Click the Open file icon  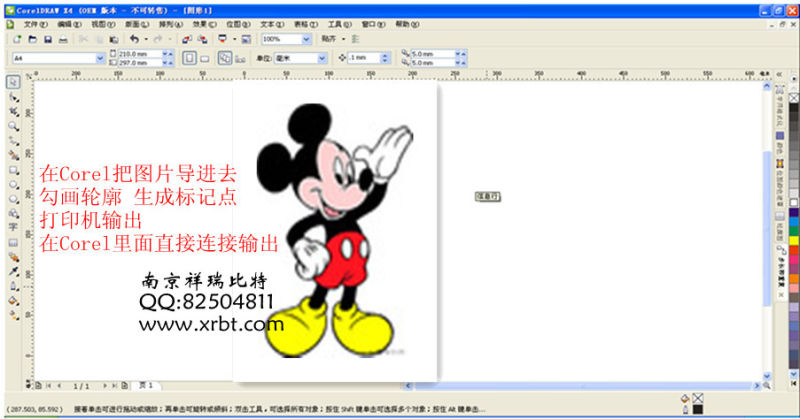[x=33, y=39]
